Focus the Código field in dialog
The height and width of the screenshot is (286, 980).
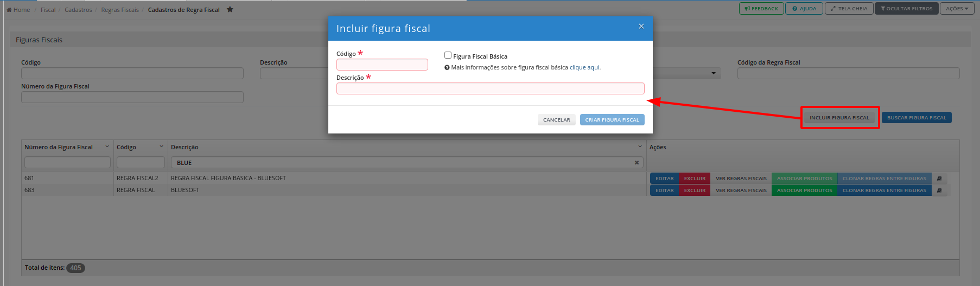coord(382,65)
